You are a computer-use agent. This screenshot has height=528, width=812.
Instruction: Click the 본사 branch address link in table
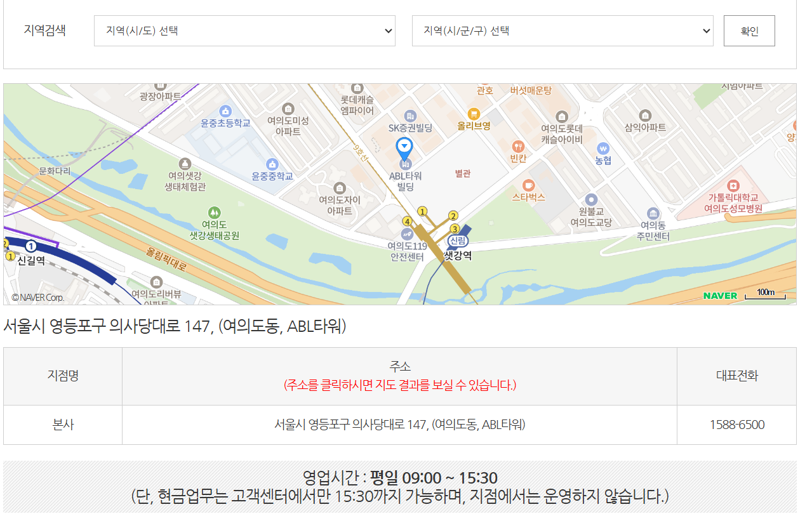tap(400, 425)
